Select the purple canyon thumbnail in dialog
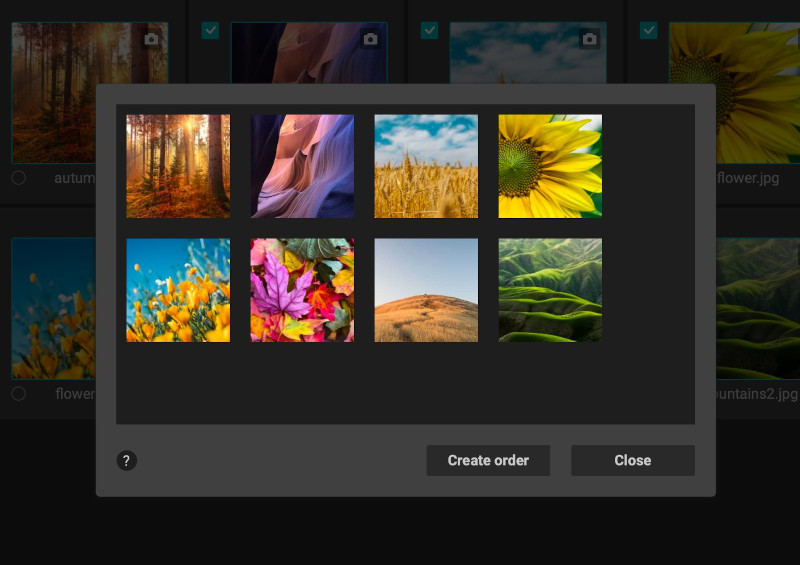Viewport: 800px width, 565px height. coord(302,166)
